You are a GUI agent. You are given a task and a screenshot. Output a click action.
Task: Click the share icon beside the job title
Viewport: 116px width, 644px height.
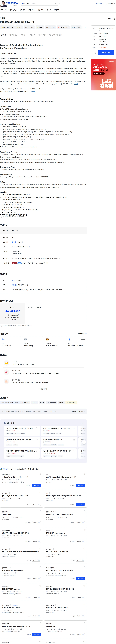(114, 19)
